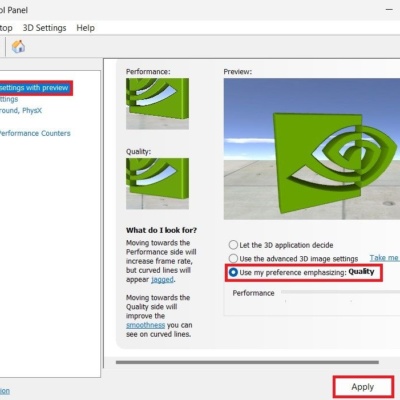Viewport: 400px width, 400px height.
Task: Select the Performance Counters tree item
Action: click(x=35, y=133)
